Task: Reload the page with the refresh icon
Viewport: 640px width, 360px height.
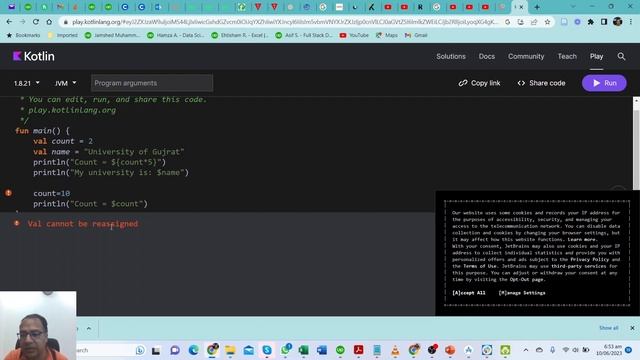Action: point(36,22)
